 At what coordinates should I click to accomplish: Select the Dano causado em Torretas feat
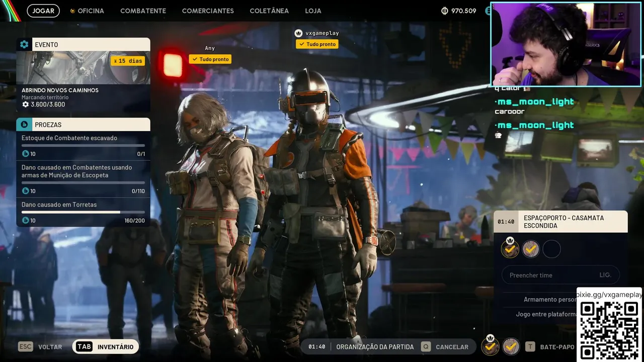point(83,212)
